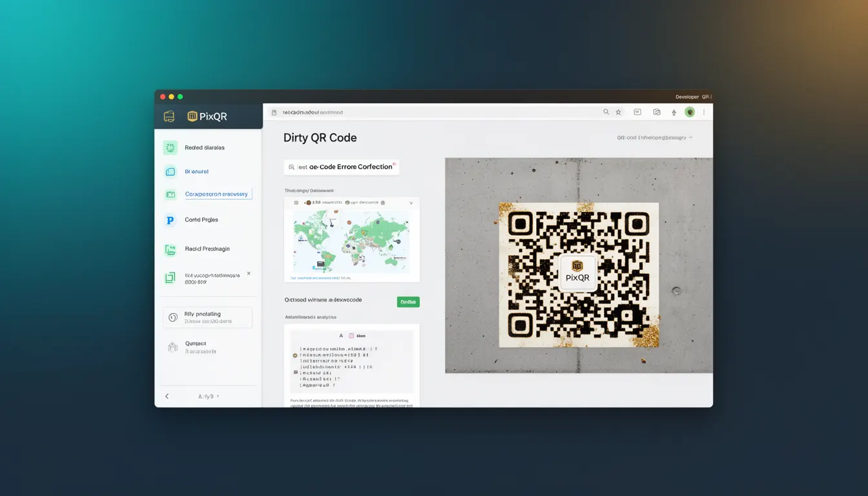Click the highlighted third sidebar item with the green icon
Viewport: 868px width, 496px height.
(x=208, y=194)
